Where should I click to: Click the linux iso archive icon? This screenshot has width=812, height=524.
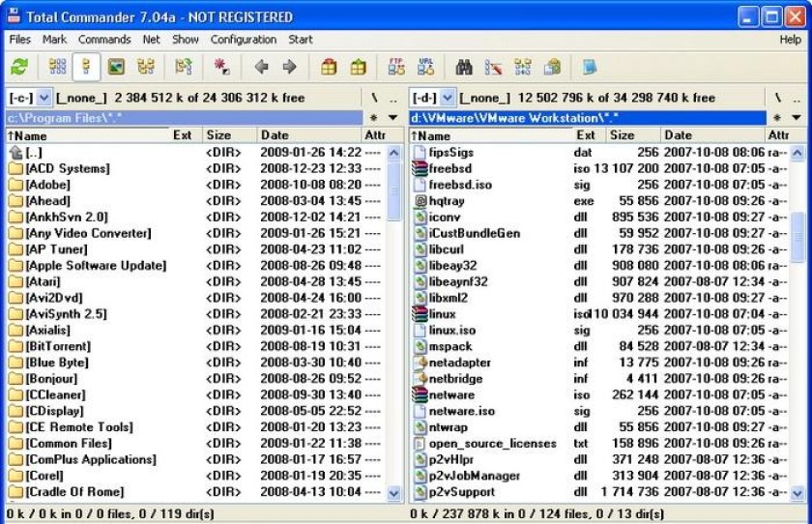(420, 314)
